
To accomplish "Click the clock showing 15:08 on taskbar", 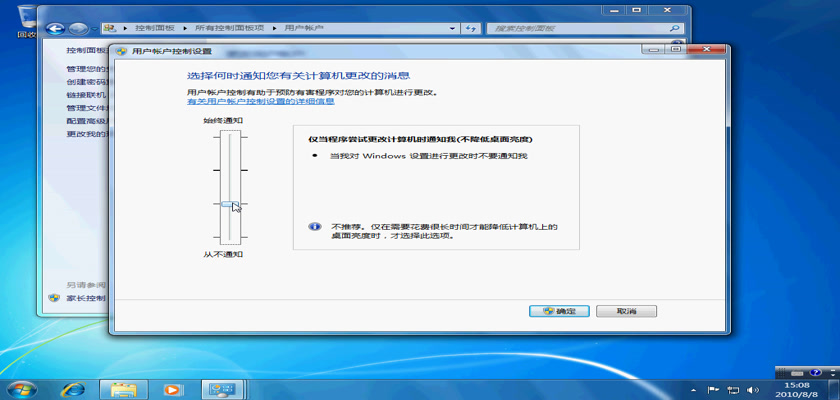I will point(796,389).
